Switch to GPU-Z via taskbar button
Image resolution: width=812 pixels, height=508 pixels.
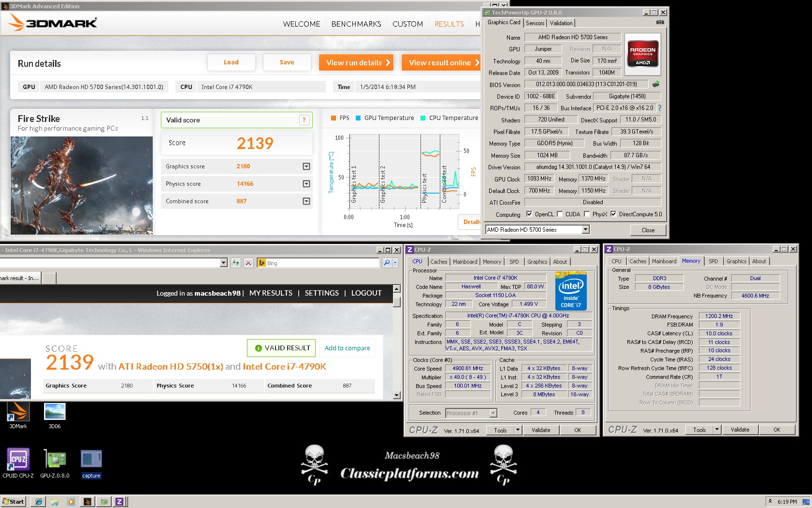103,501
